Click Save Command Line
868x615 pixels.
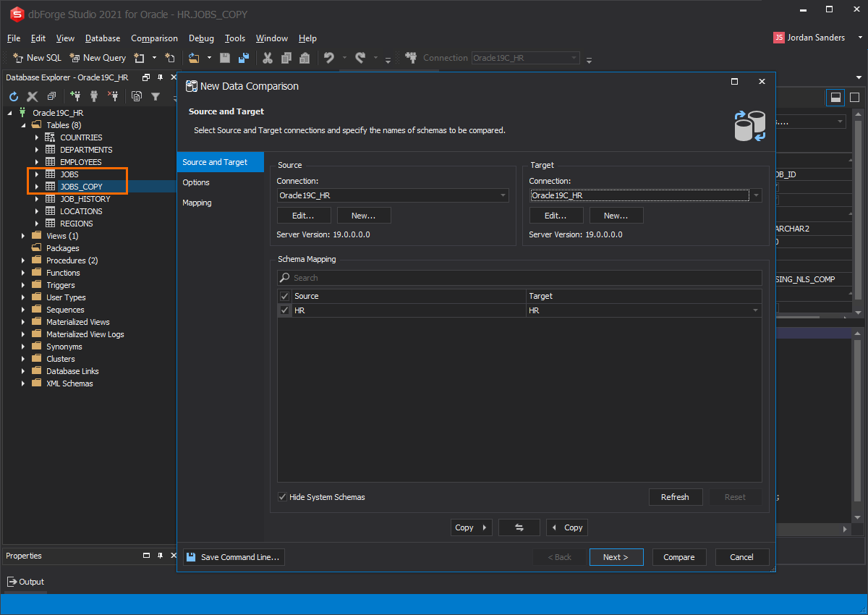click(233, 556)
